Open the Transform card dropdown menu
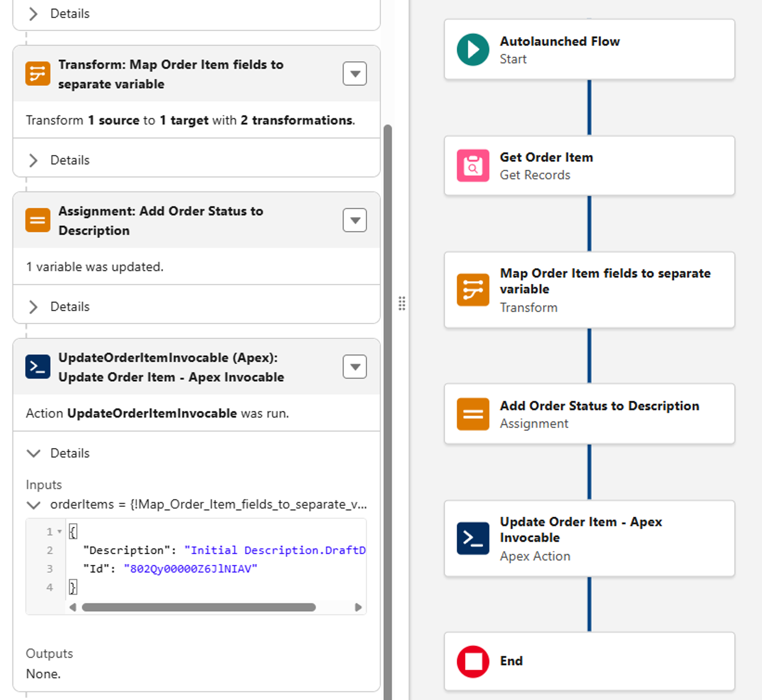 click(355, 74)
